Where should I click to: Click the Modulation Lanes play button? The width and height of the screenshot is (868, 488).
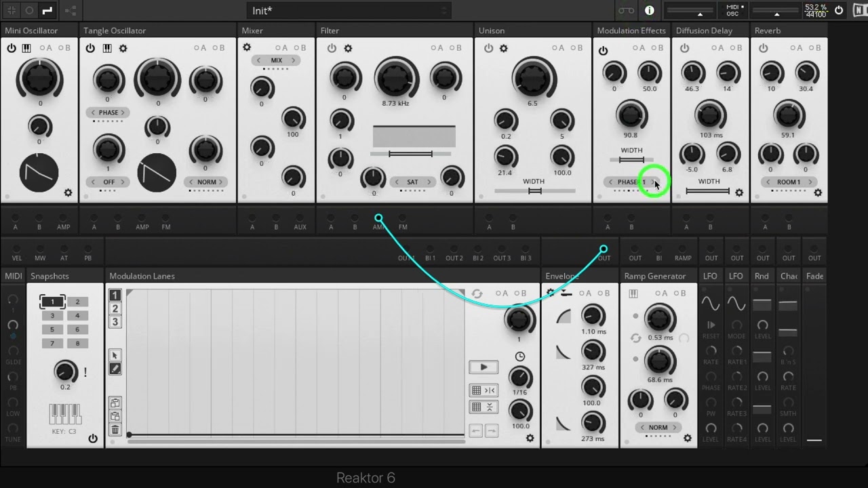[x=484, y=367]
